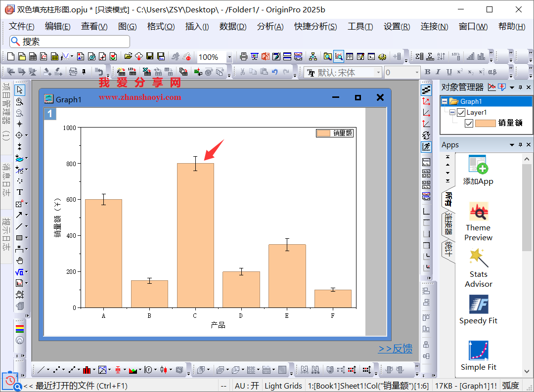The width and height of the screenshot is (534, 392).
Task: Open the zoom level 100% dropdown
Action: click(x=229, y=57)
